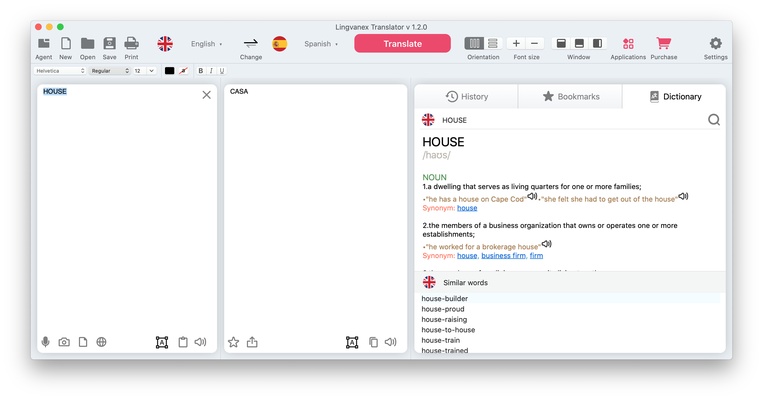Image resolution: width=763 pixels, height=400 pixels.
Task: Click the UK flag source language icon
Action: (165, 44)
